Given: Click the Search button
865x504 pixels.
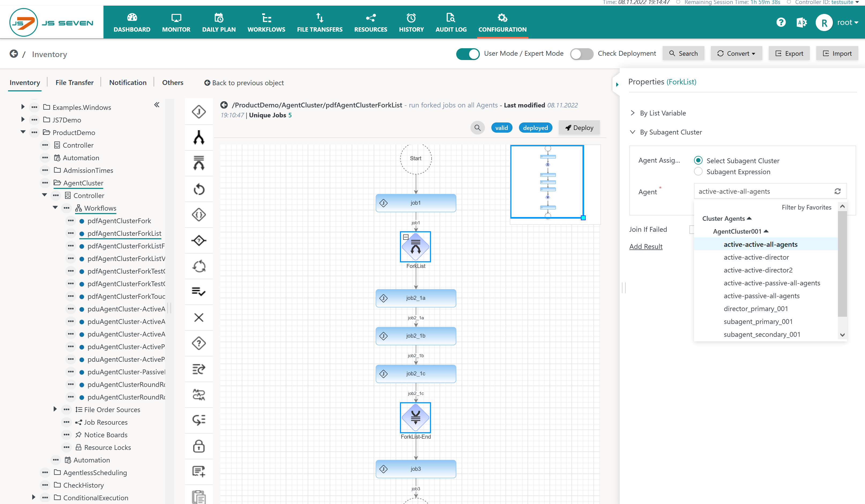Looking at the screenshot, I should click(683, 53).
